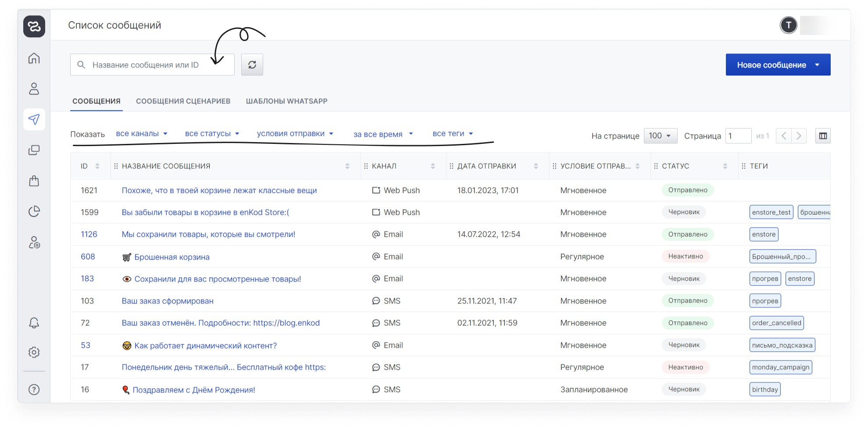868x429 pixels.
Task: Open notifications bell icon
Action: tap(34, 323)
